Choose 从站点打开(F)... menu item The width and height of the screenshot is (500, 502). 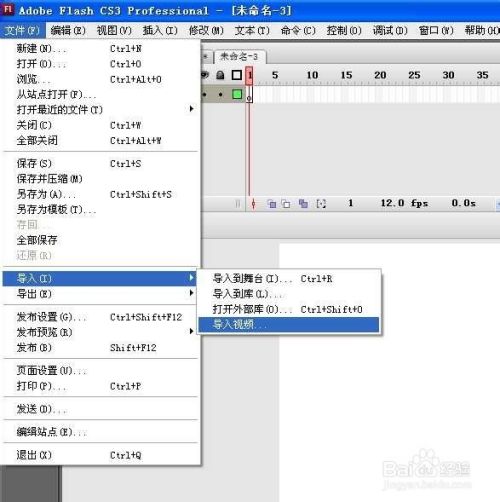pyautogui.click(x=100, y=95)
